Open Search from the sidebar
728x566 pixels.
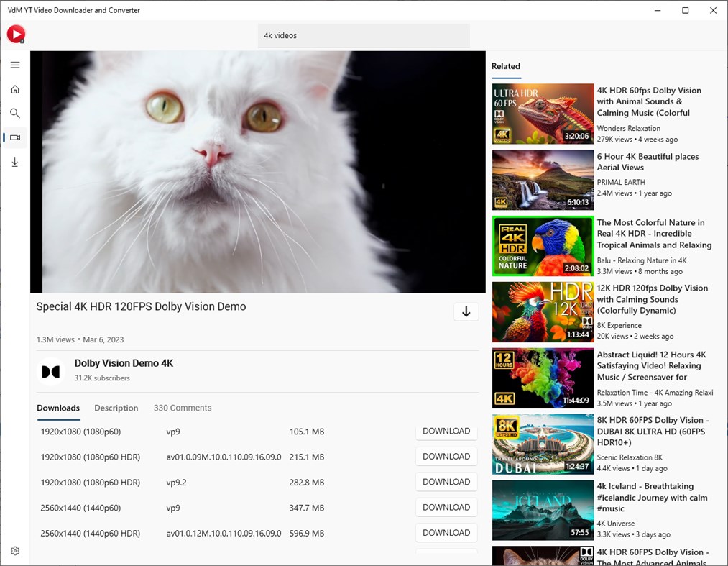click(14, 113)
